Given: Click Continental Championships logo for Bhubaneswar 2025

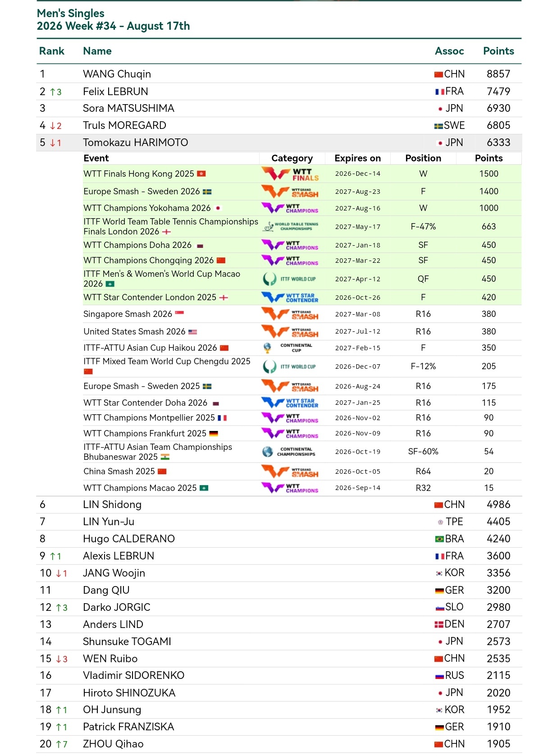Looking at the screenshot, I should [289, 452].
